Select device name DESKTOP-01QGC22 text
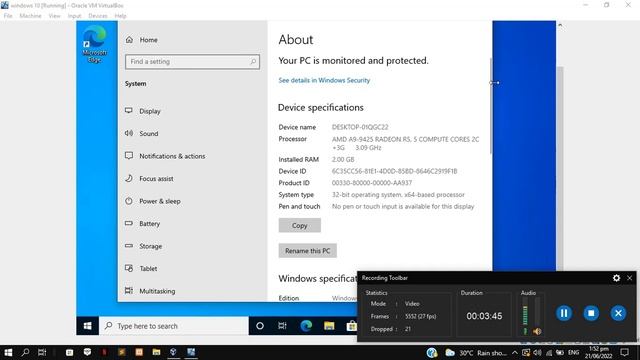The height and width of the screenshot is (360, 640). click(360, 127)
